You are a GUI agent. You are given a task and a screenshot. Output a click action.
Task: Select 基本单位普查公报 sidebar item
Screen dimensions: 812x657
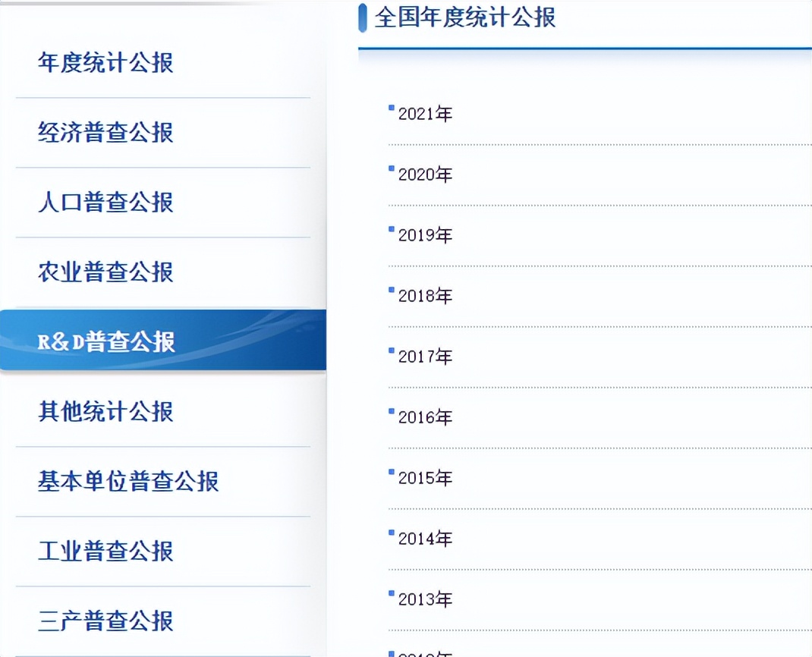point(128,481)
